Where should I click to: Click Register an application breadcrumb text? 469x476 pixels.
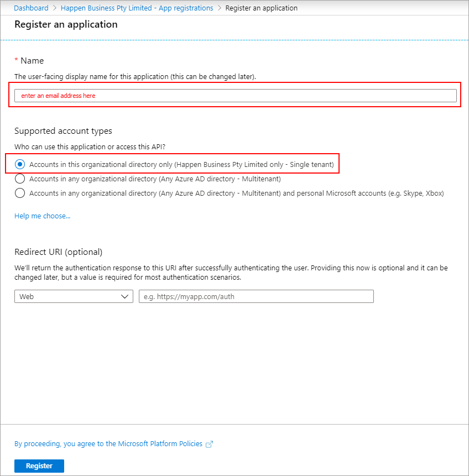coord(261,8)
